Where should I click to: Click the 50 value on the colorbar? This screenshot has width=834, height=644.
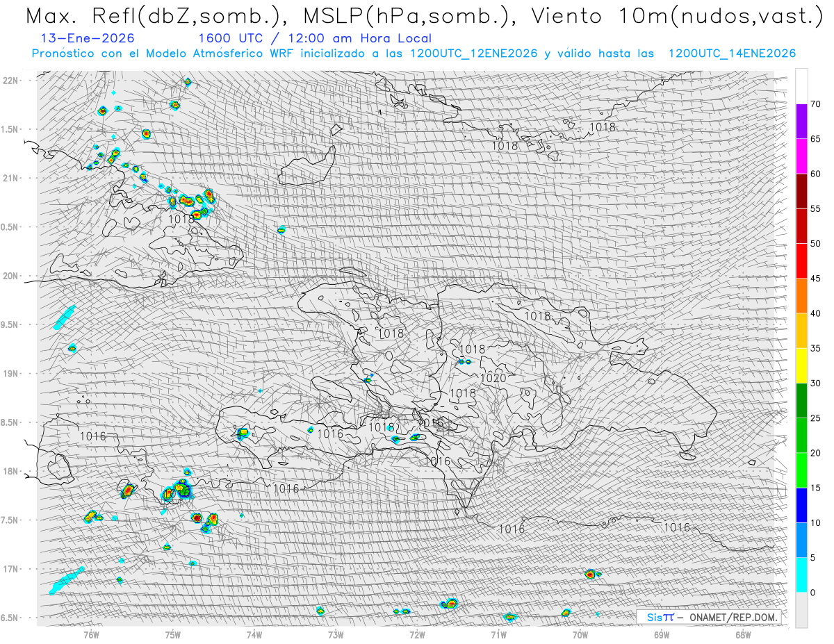[x=815, y=244]
